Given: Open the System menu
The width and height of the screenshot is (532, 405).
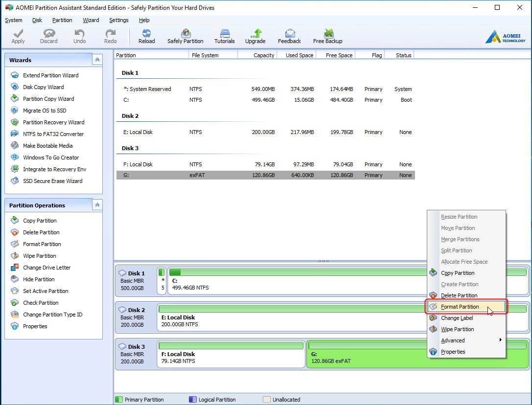Looking at the screenshot, I should [x=14, y=20].
